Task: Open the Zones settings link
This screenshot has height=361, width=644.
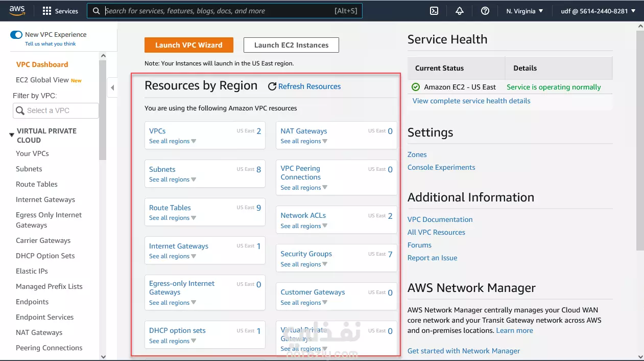Action: [417, 154]
